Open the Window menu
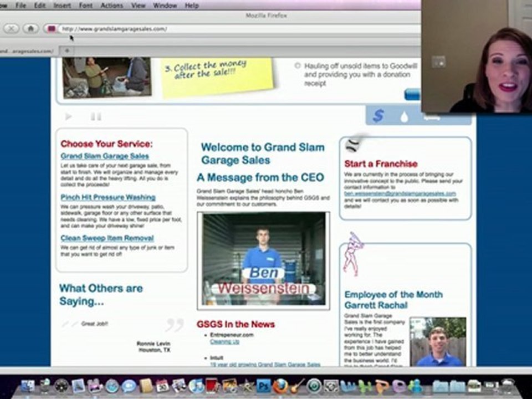532x399 pixels. point(165,6)
